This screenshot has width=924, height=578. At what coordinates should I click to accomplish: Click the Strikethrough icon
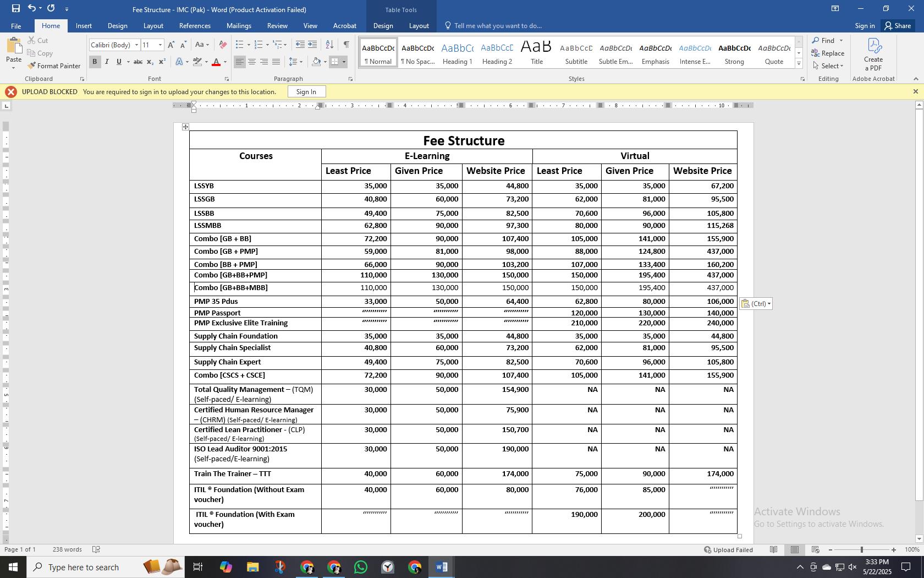click(137, 62)
